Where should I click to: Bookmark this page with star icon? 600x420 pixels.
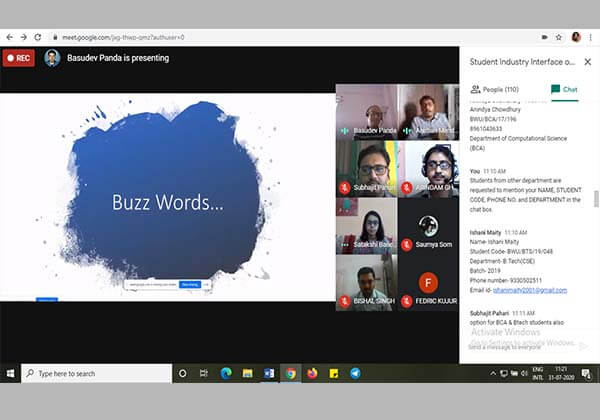pos(558,37)
